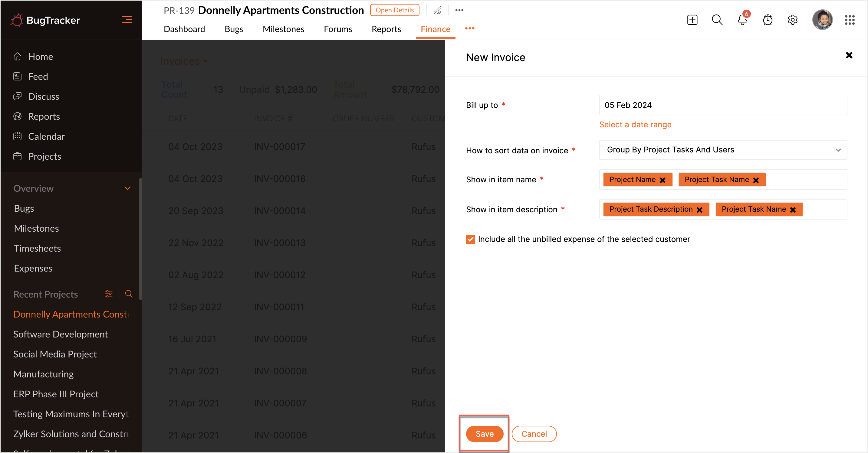Open the timer stopwatch icon
The width and height of the screenshot is (868, 453).
[x=768, y=20]
